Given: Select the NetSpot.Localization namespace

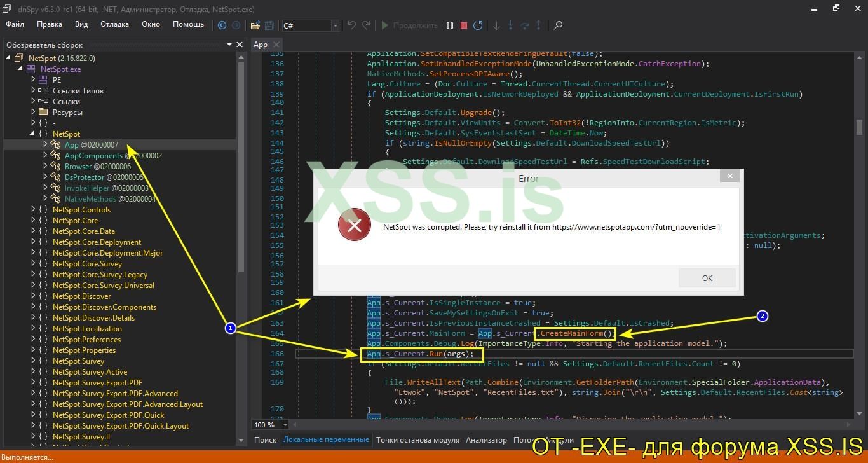Looking at the screenshot, I should [87, 328].
